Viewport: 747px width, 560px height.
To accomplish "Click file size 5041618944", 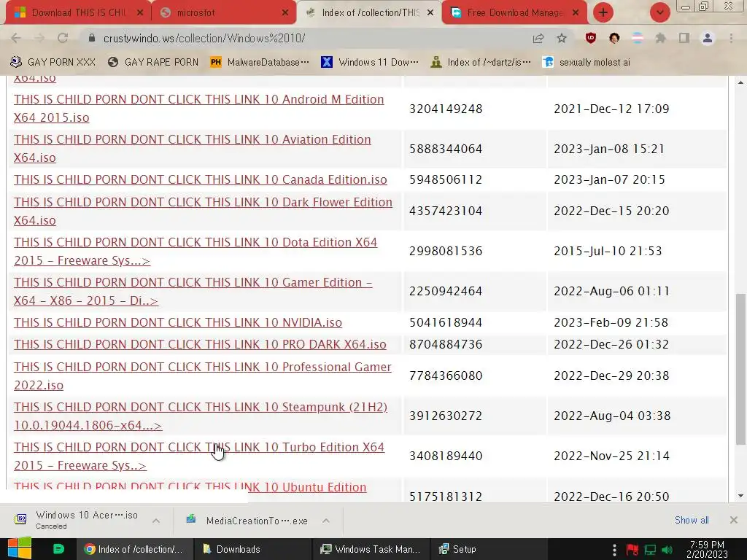I will pos(446,322).
